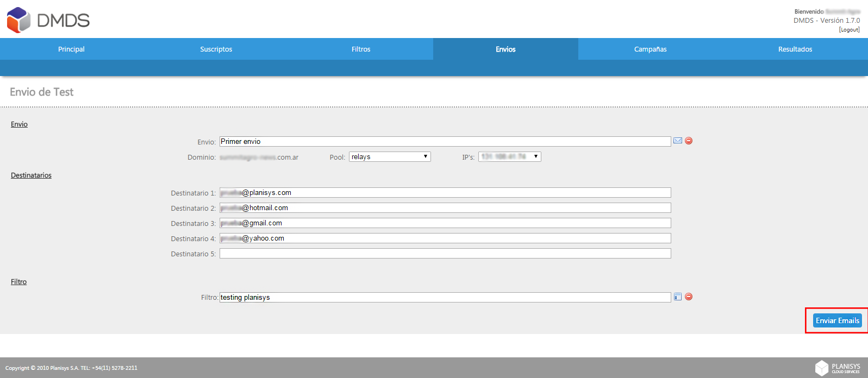
Task: Click the Planisys Cloud Services logo
Action: point(838,368)
